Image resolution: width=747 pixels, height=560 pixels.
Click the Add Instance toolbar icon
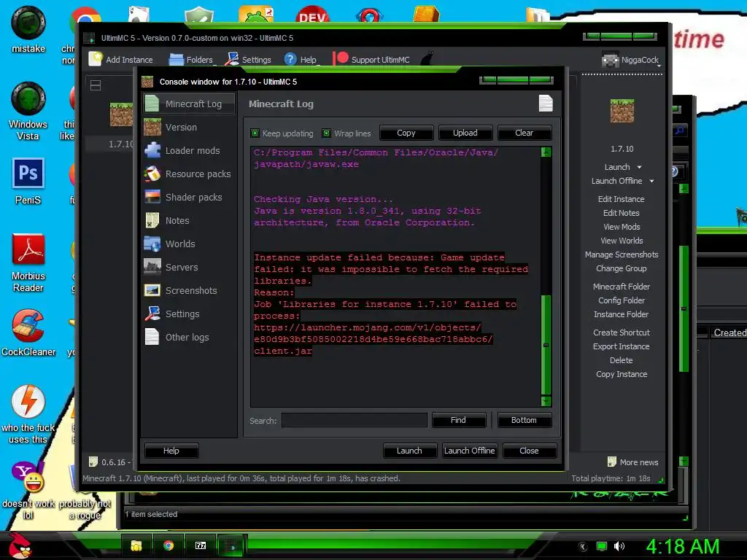96,58
